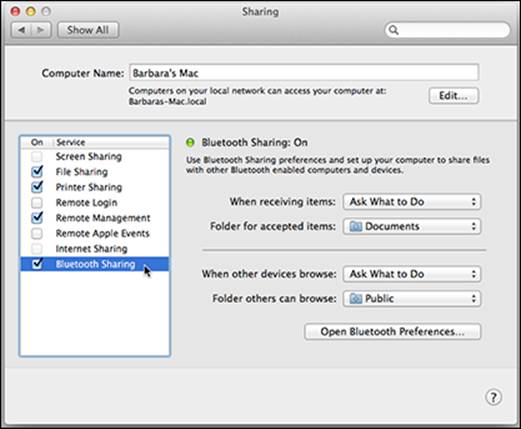
Task: Click the Show All button
Action: click(88, 30)
